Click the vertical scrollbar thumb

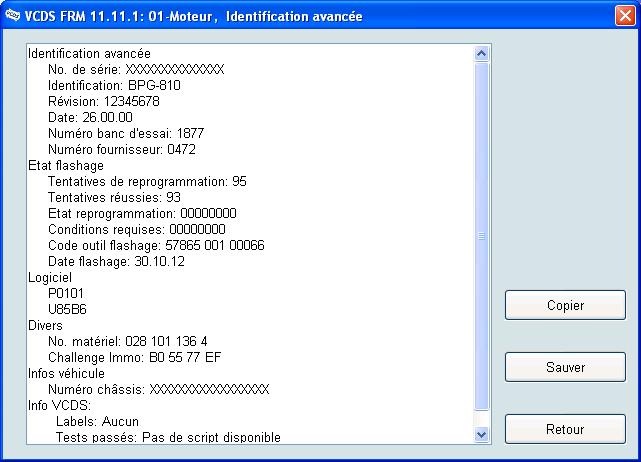tap(482, 236)
